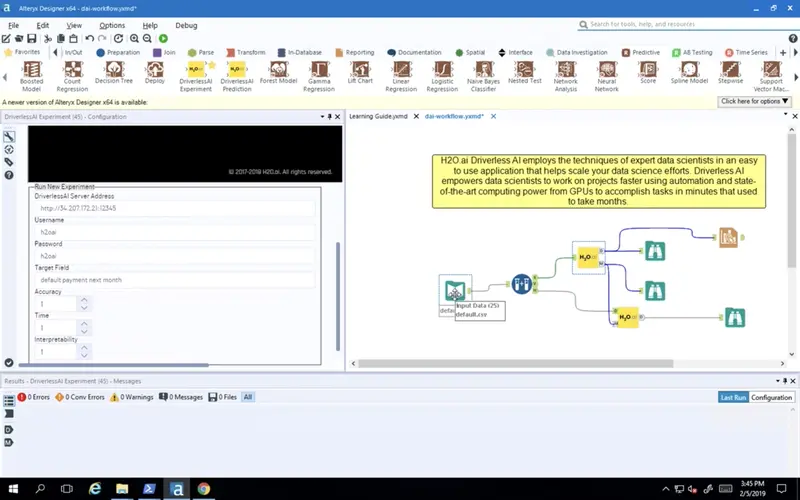Choose the Network Analysis tool
Screen dimensions: 800x500
pos(566,76)
